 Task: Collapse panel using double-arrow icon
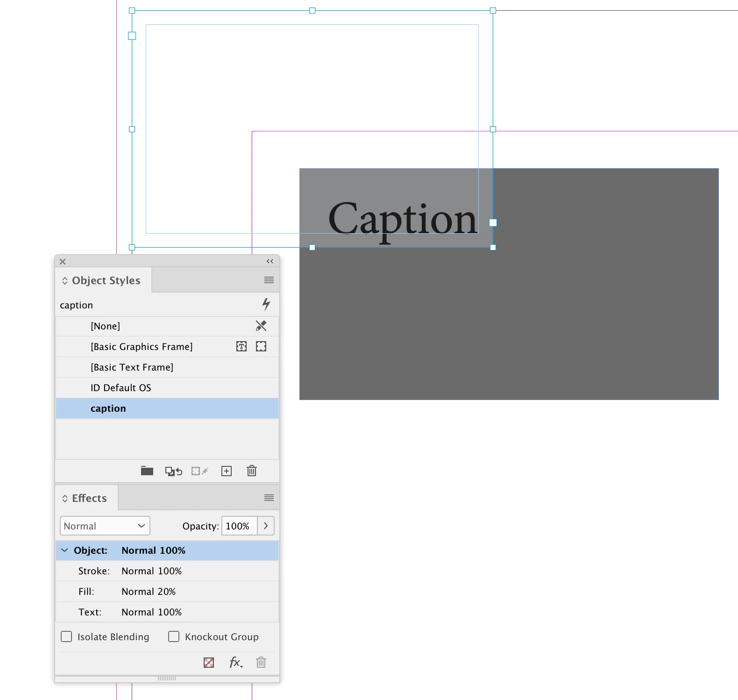pyautogui.click(x=270, y=261)
